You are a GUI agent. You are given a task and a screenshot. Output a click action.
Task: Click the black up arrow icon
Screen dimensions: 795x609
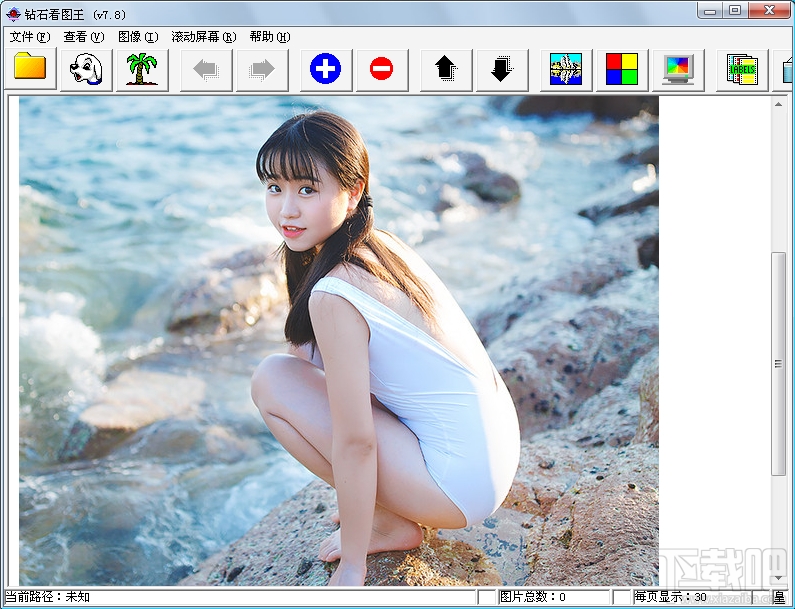[446, 69]
